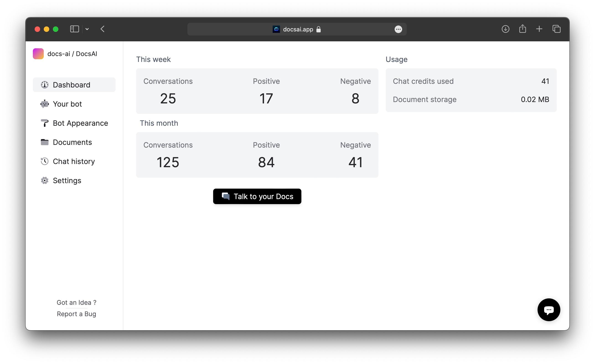595x364 pixels.
Task: Open the Chat history page
Action: (74, 161)
